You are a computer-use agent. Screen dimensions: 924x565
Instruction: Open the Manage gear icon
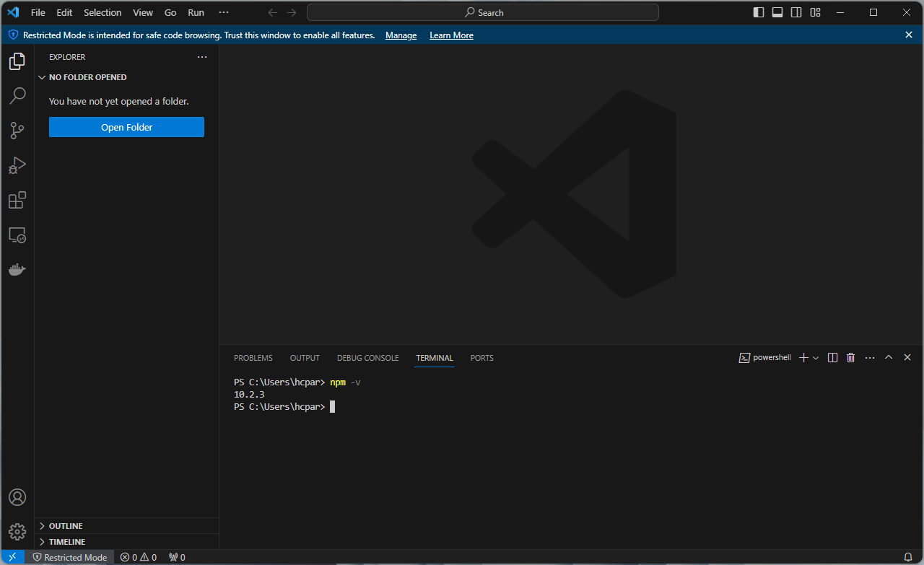coord(17,532)
